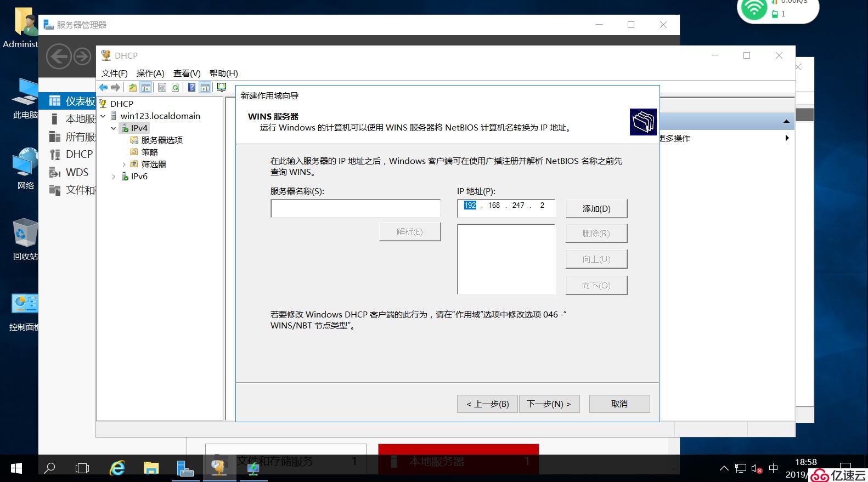Click the 解析(E) button
The width and height of the screenshot is (868, 482).
pos(410,231)
